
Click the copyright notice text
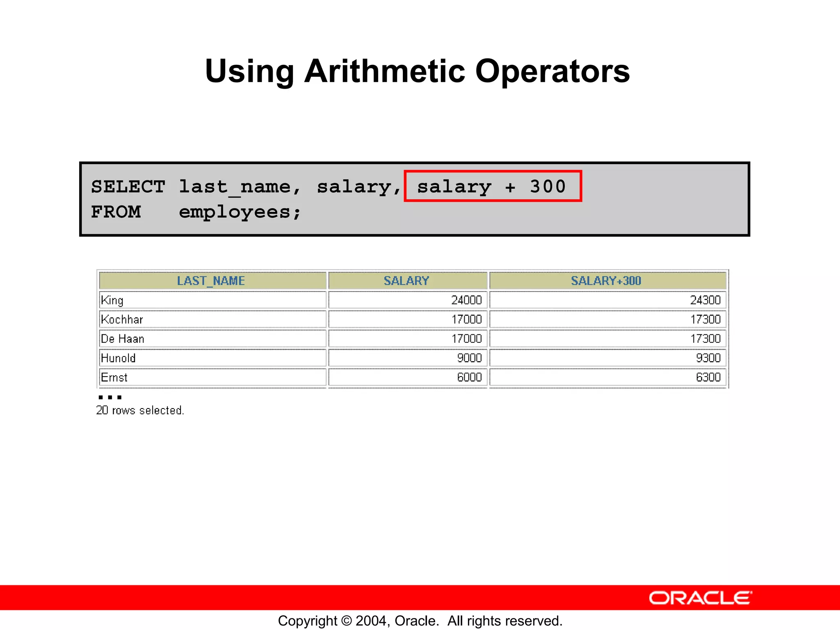[420, 621]
